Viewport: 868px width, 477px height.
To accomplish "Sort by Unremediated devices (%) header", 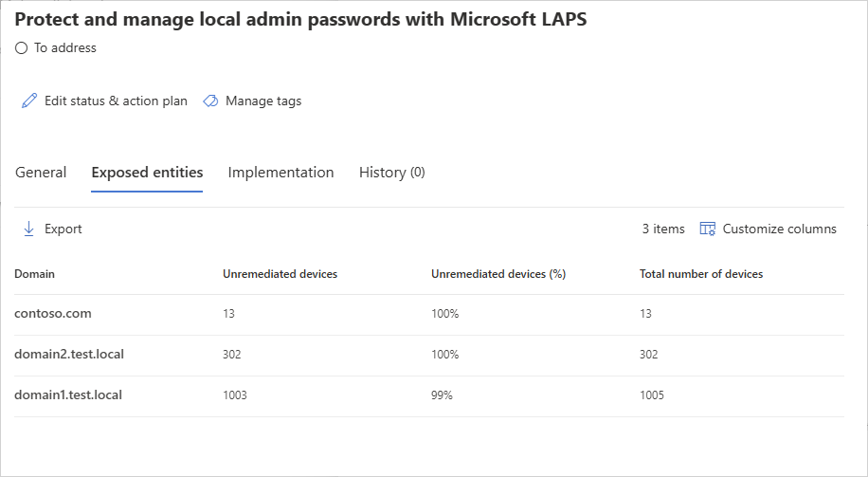I will (497, 274).
